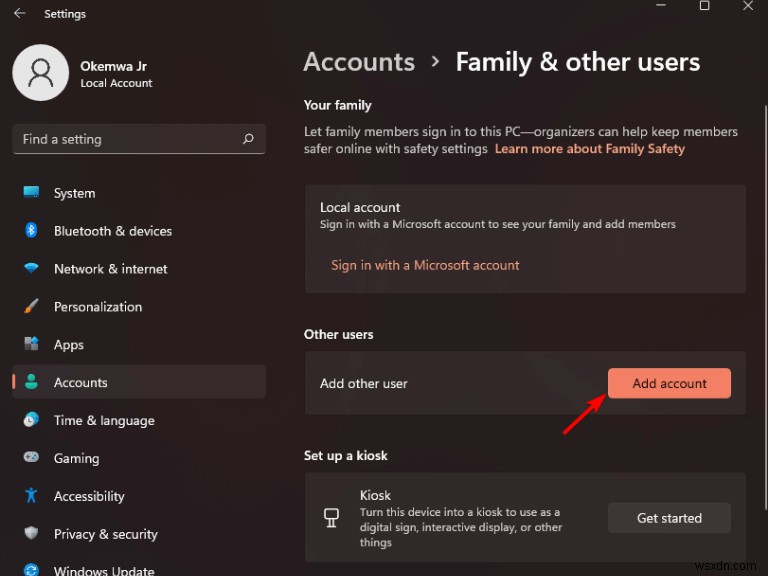This screenshot has width=768, height=576.
Task: Click the Accounts person icon
Action: tap(31, 382)
